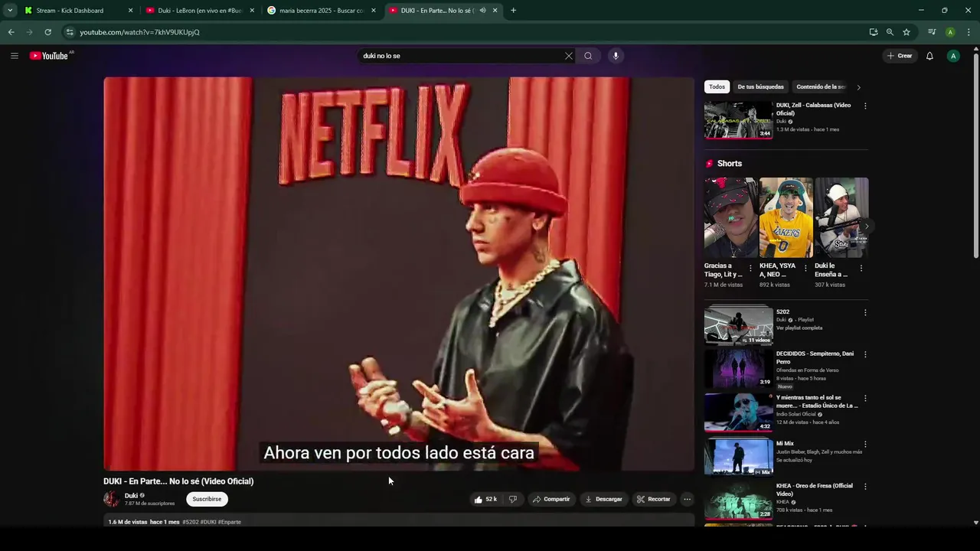Select the De tus búsquedas chip
Viewport: 980px width, 551px height.
[760, 86]
